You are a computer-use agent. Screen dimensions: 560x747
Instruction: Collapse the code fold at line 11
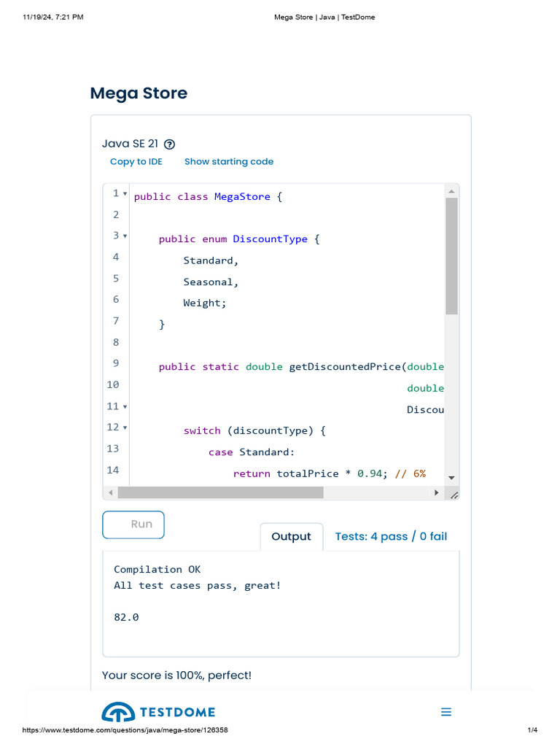[125, 407]
